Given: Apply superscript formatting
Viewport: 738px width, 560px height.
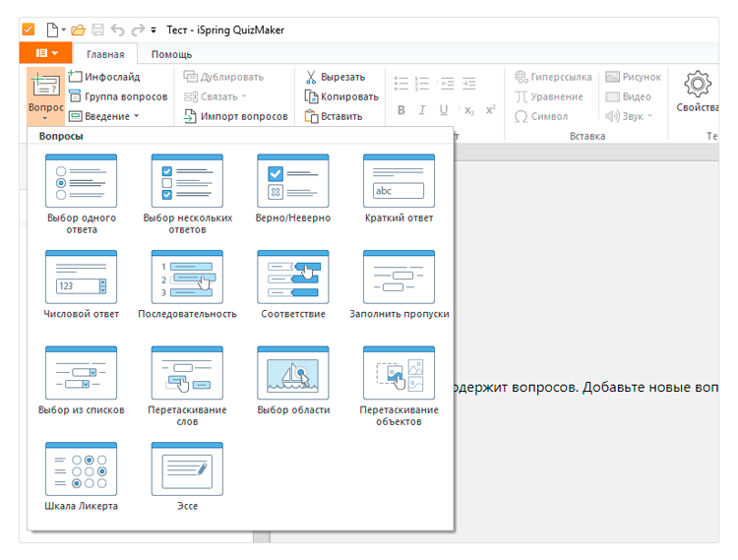Looking at the screenshot, I should pyautogui.click(x=491, y=110).
